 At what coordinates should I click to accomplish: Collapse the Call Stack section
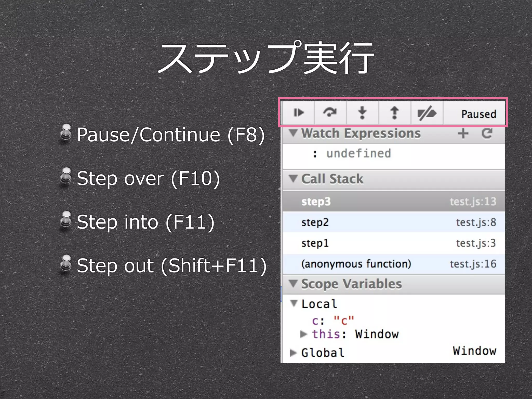click(x=293, y=179)
